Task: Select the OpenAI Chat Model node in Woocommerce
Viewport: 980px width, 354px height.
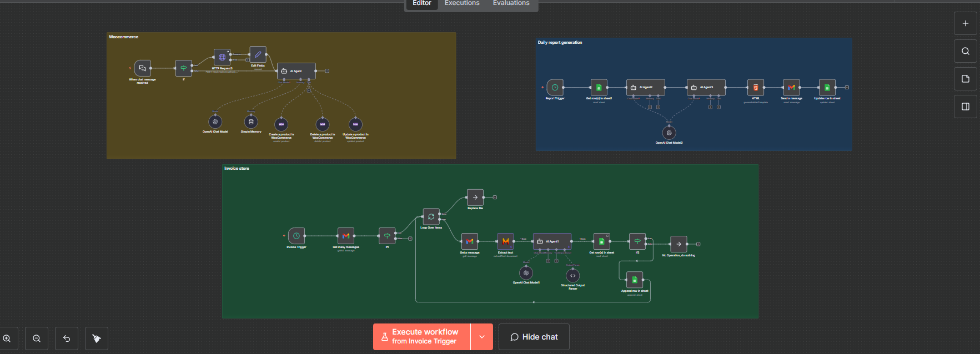Action: click(215, 122)
